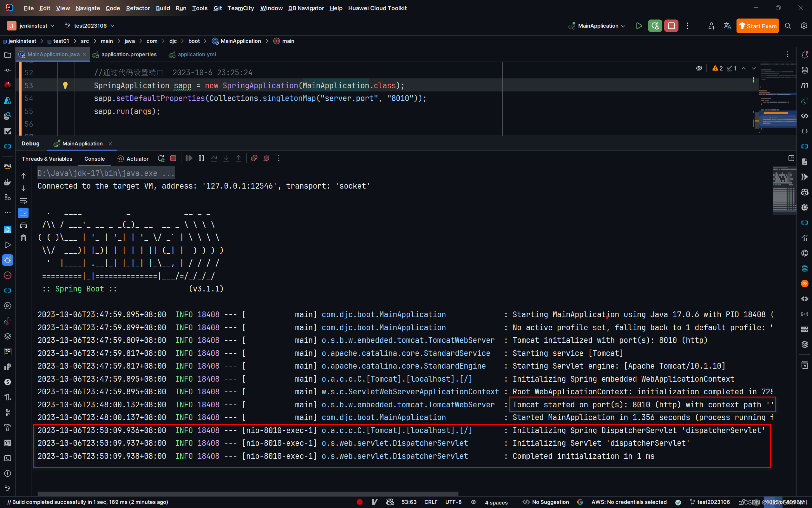This screenshot has height=508, width=812.
Task: Expand the jenkinstest project dropdown
Action: click(x=31, y=26)
